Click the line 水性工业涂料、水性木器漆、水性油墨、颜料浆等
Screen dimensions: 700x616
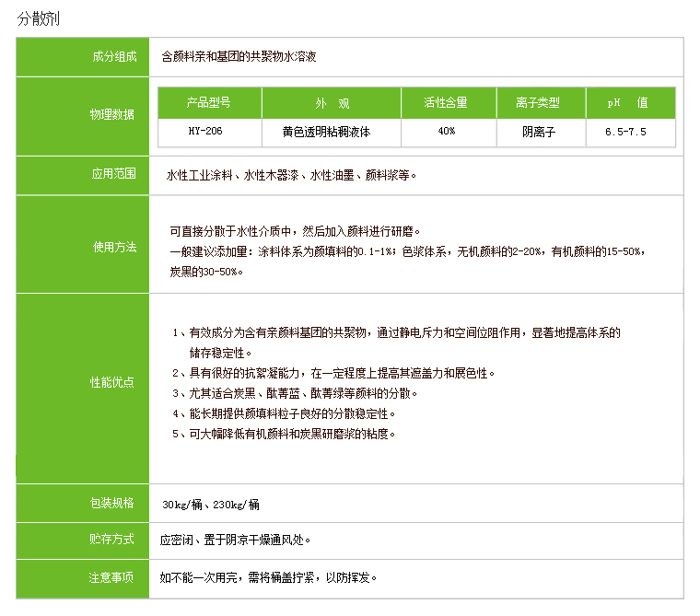(291, 175)
